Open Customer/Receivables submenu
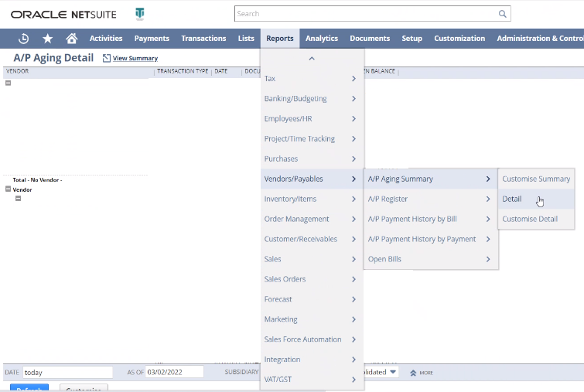Screen dimensions: 584x392 [312, 240]
